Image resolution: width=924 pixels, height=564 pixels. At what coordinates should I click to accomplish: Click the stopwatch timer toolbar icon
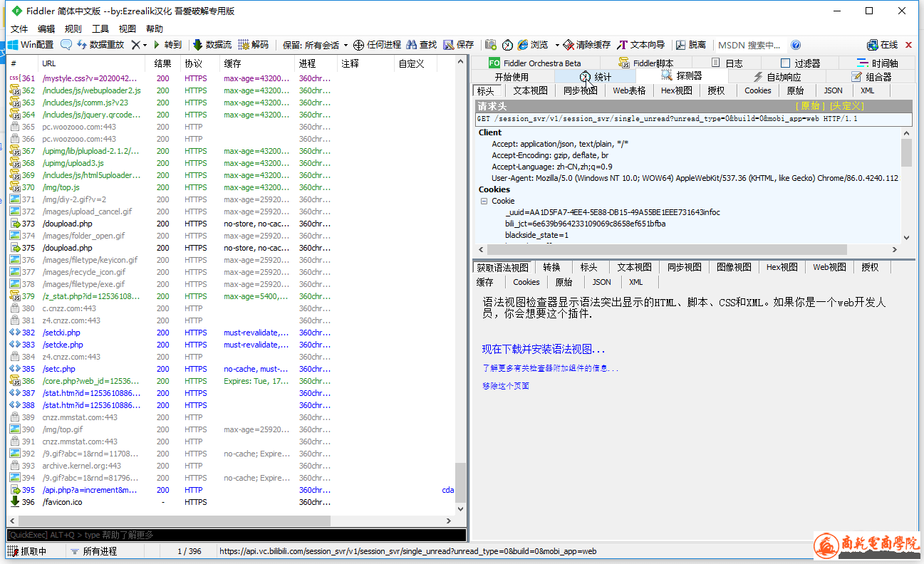tap(507, 45)
